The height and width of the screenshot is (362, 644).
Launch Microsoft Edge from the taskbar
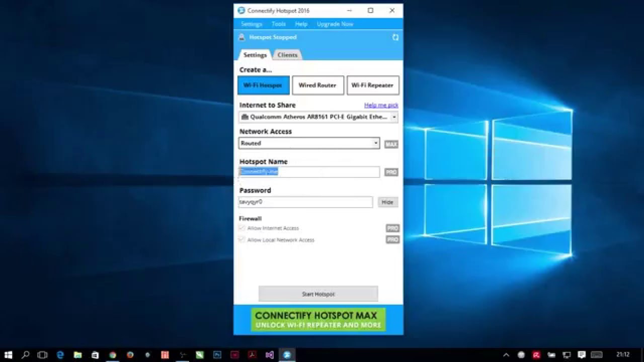coord(60,354)
